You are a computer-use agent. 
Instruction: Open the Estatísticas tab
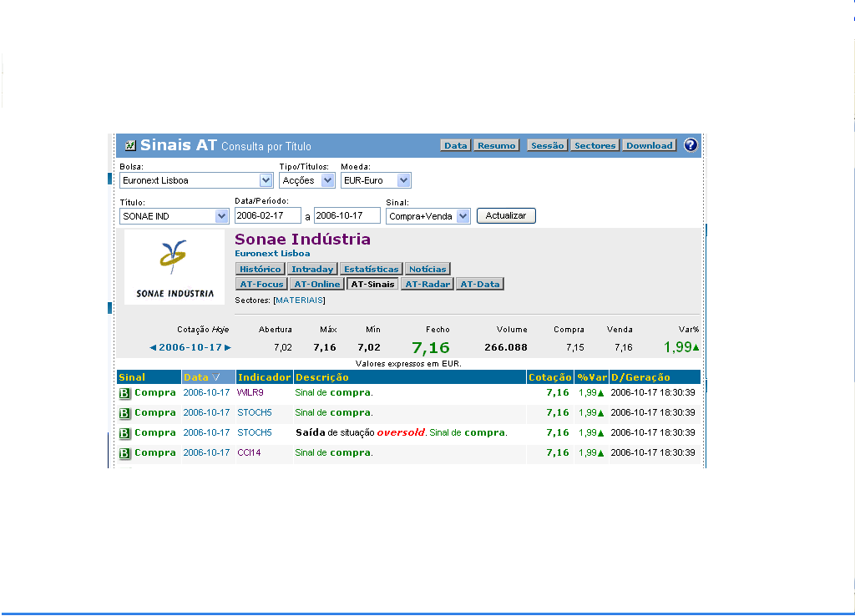tap(371, 269)
